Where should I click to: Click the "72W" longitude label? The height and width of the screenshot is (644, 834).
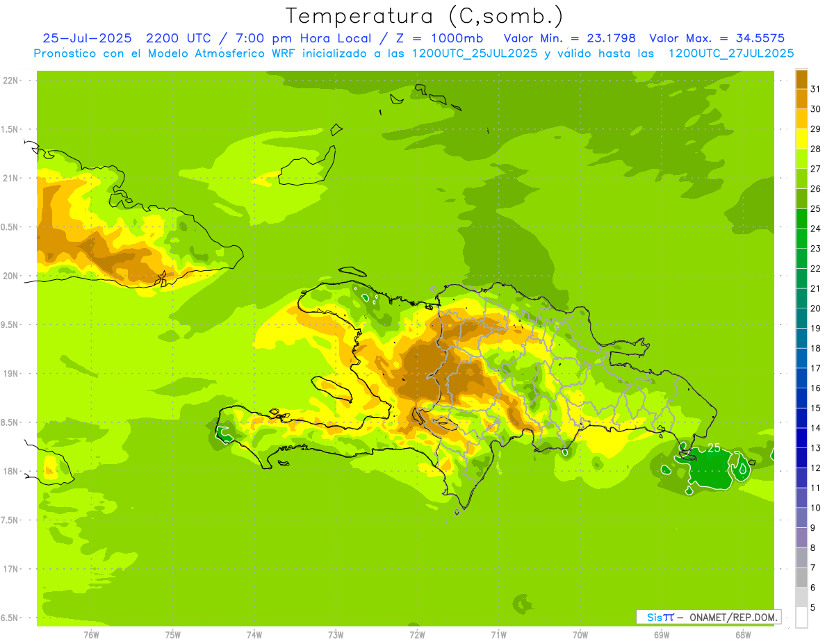[417, 634]
